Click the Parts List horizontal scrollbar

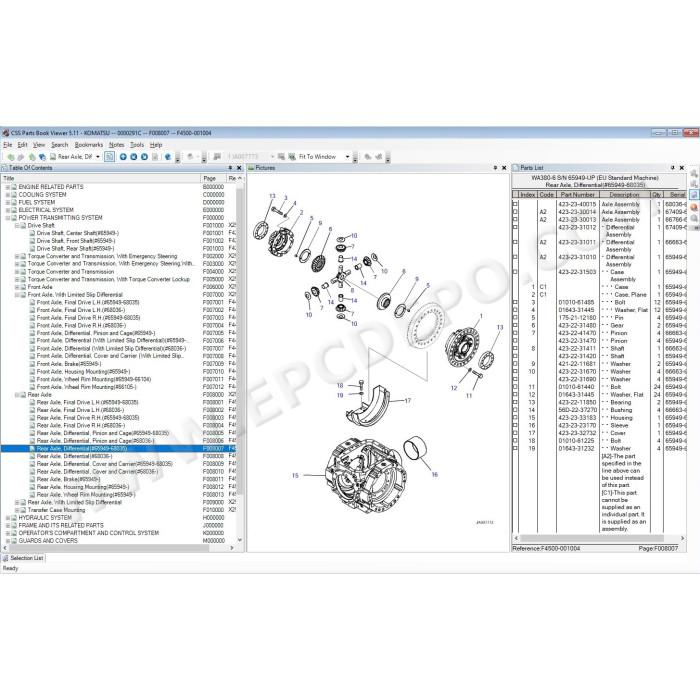tap(599, 538)
